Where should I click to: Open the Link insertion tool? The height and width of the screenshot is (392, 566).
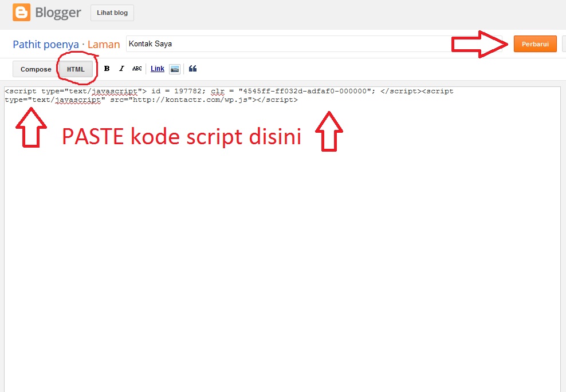click(x=157, y=68)
